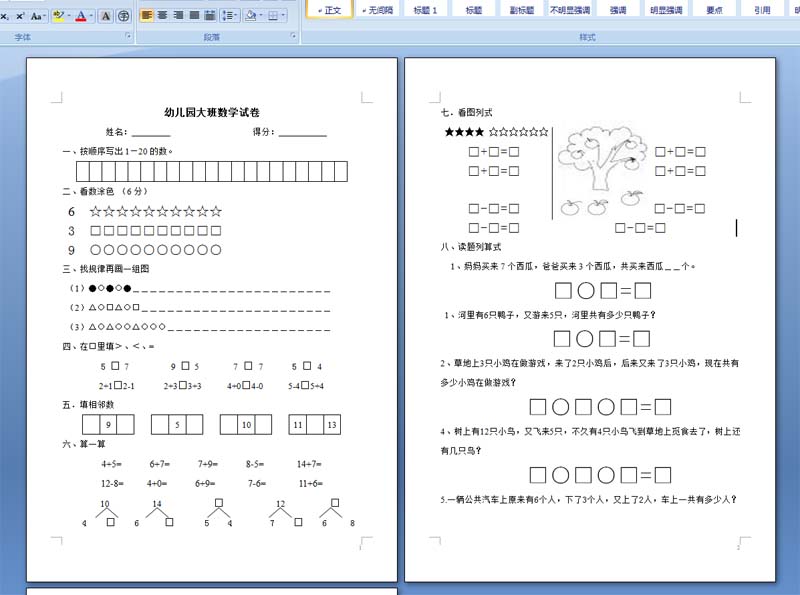Open the Change Case (Aa) menu

(x=38, y=16)
